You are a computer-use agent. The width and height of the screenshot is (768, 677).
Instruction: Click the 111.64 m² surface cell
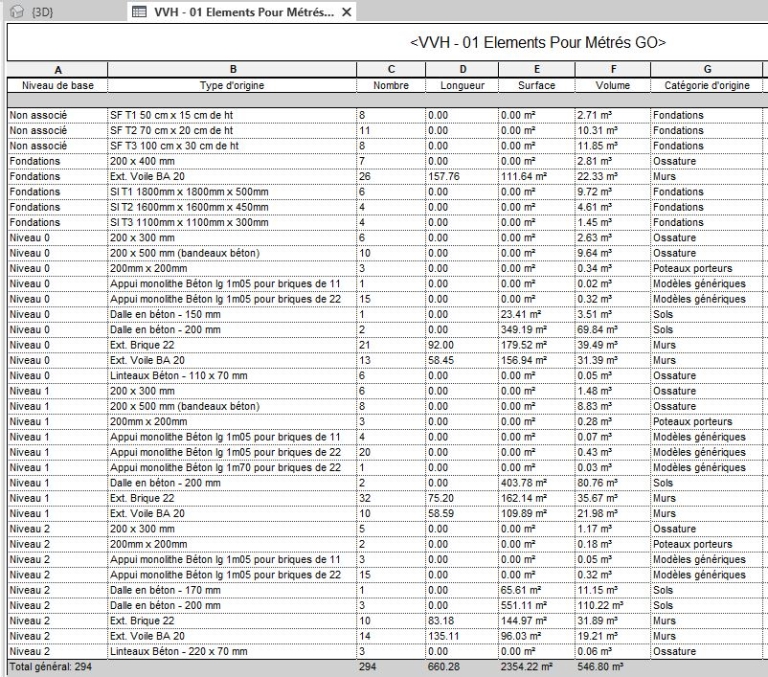537,176
